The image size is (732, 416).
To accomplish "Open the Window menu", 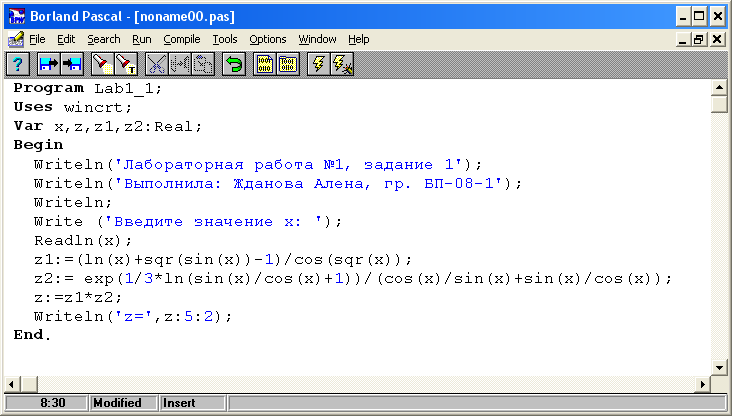I will (317, 39).
